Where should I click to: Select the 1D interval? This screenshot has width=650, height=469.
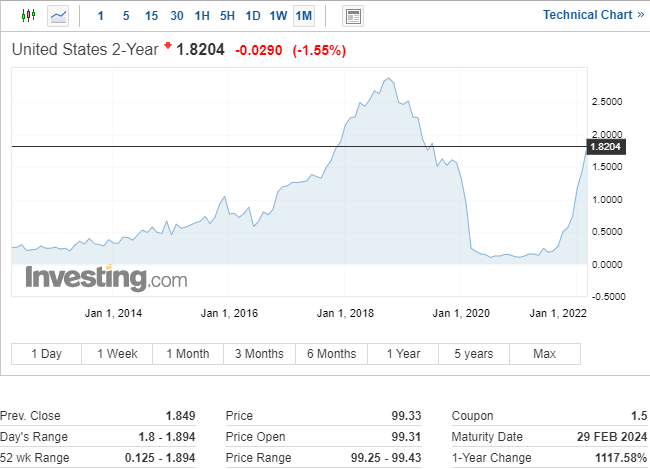pos(253,16)
